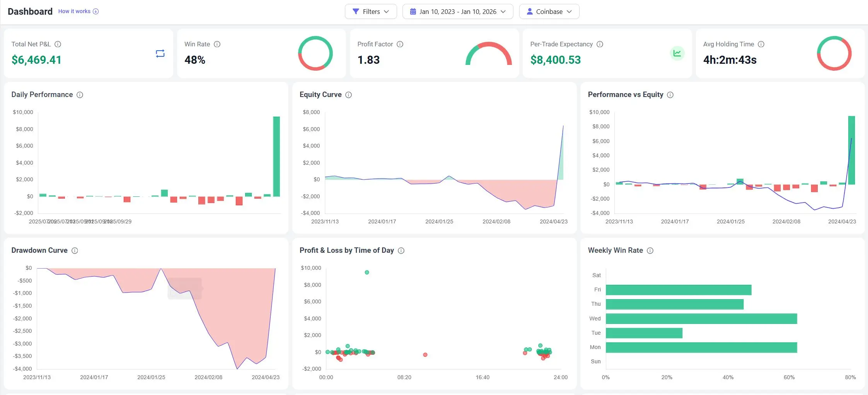
Task: Click the info icon beside Drawdown Curve
Action: (75, 250)
